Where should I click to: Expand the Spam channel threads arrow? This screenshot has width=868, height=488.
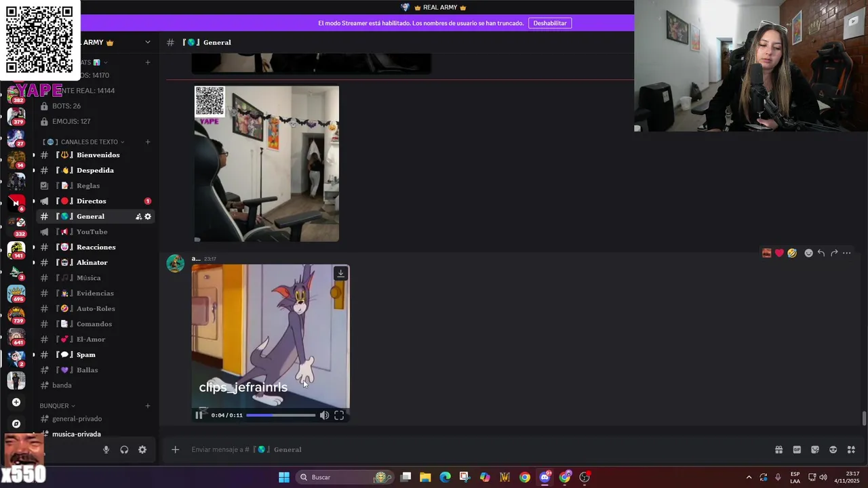(34, 354)
